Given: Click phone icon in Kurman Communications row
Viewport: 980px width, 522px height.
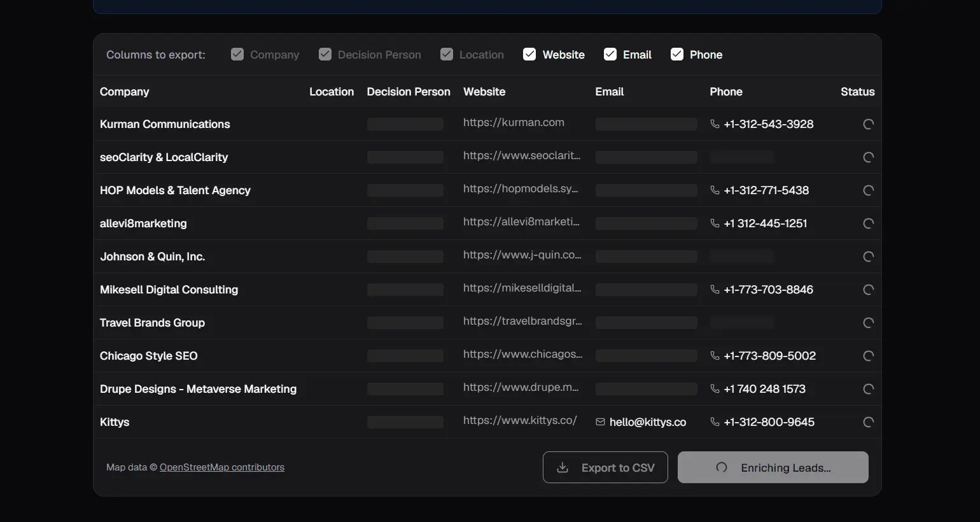Looking at the screenshot, I should 715,124.
